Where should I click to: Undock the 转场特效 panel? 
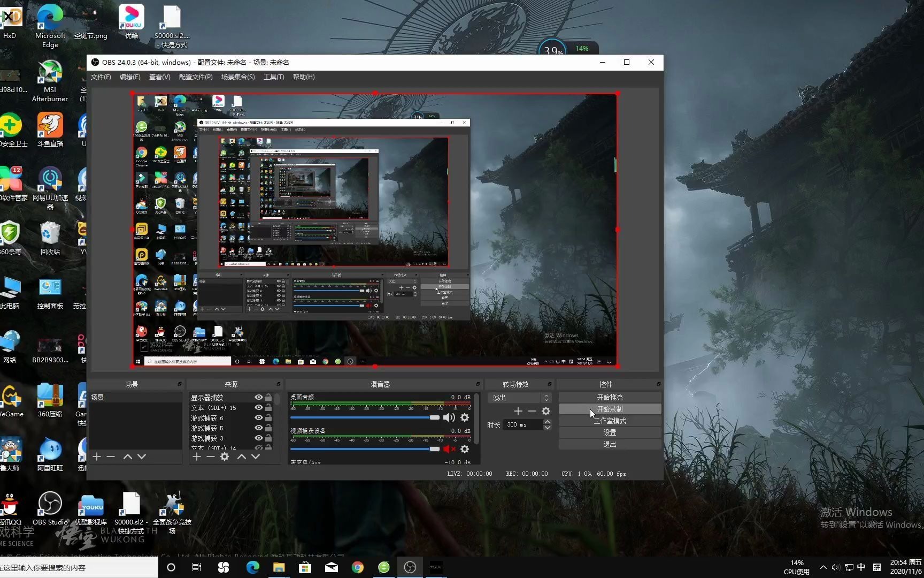tap(550, 384)
